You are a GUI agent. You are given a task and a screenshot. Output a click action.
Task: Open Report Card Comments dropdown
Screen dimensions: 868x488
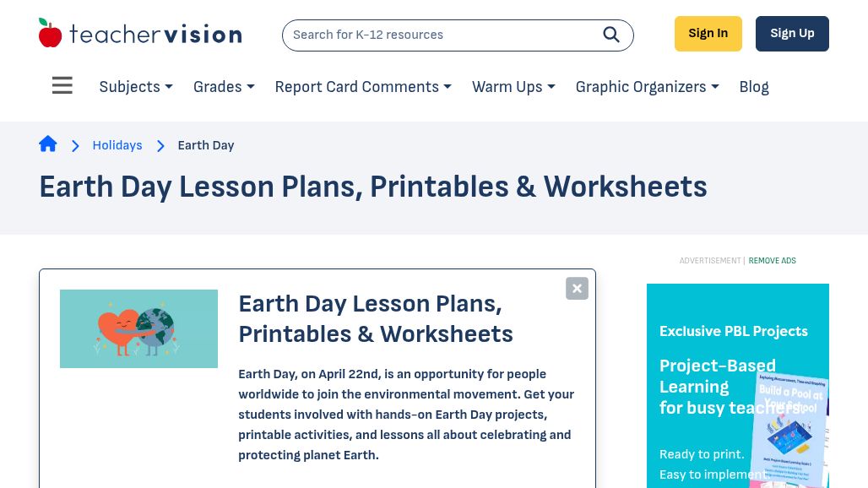click(363, 87)
